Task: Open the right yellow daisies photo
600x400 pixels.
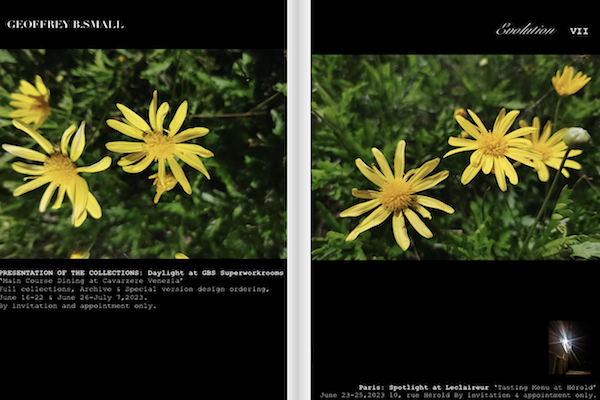Action: tap(455, 157)
